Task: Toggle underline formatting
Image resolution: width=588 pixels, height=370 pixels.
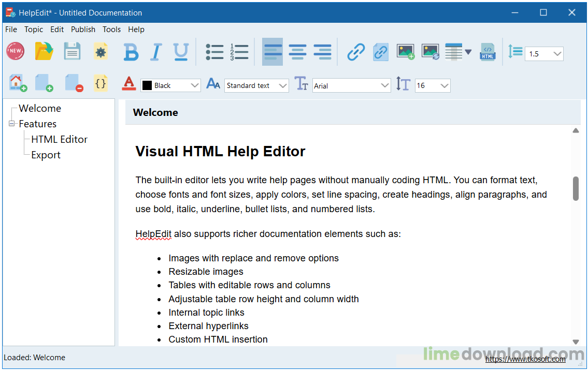Action: coord(181,52)
